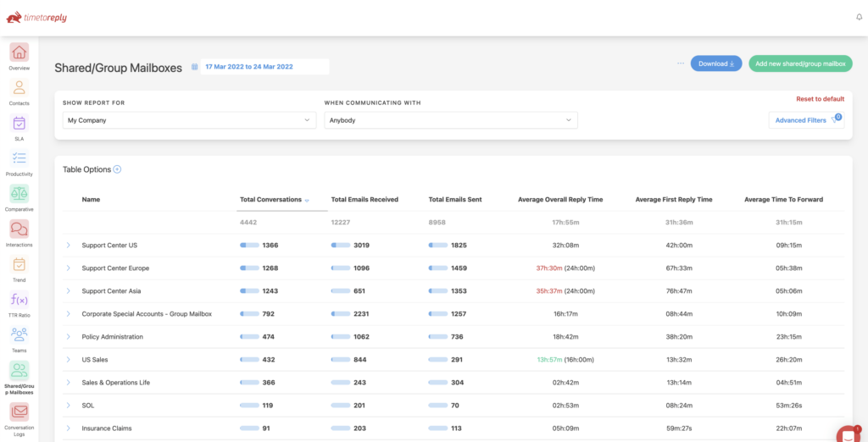Image resolution: width=868 pixels, height=442 pixels.
Task: Click the Policy Administration name
Action: [113, 336]
